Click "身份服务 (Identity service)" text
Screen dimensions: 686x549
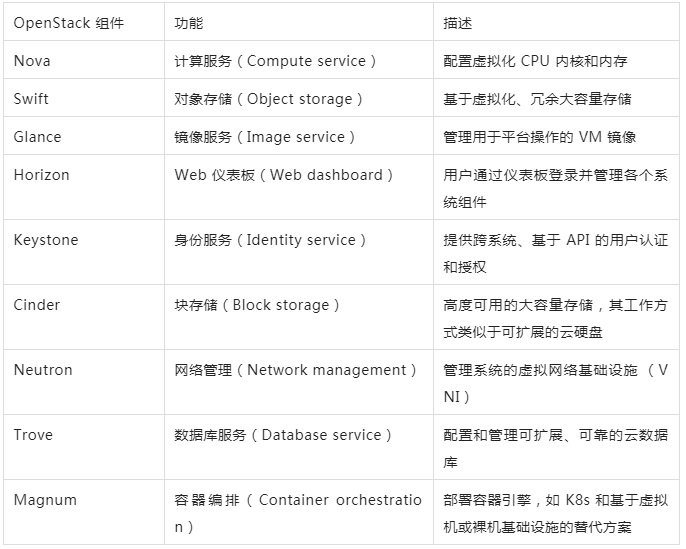[271, 240]
